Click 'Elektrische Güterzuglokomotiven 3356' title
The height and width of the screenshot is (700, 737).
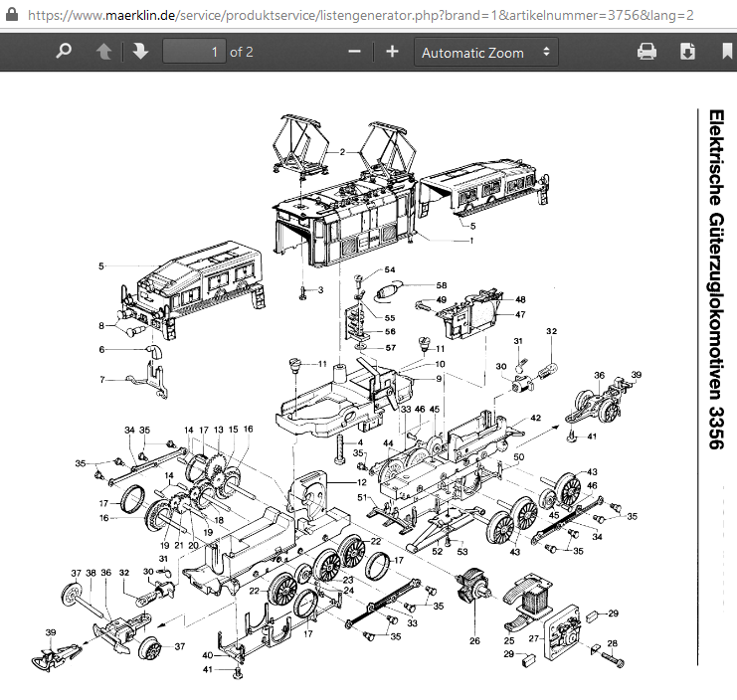tap(716, 280)
